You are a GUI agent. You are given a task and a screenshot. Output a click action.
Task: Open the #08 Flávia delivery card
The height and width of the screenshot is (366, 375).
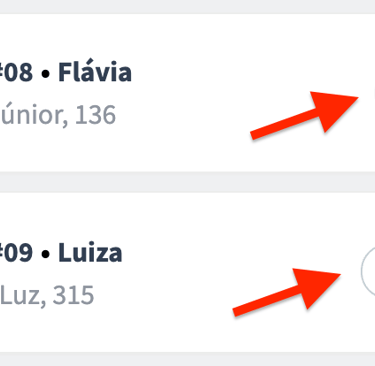pyautogui.click(x=187, y=93)
